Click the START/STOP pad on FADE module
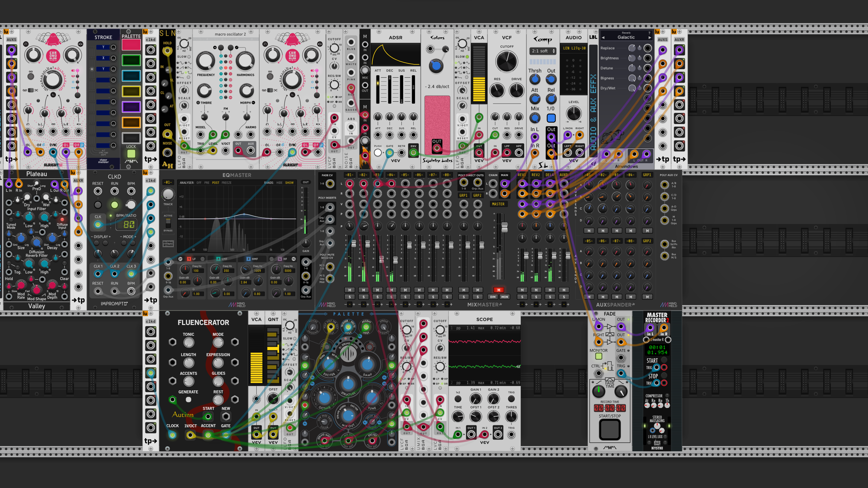The height and width of the screenshot is (488, 868). 610,429
